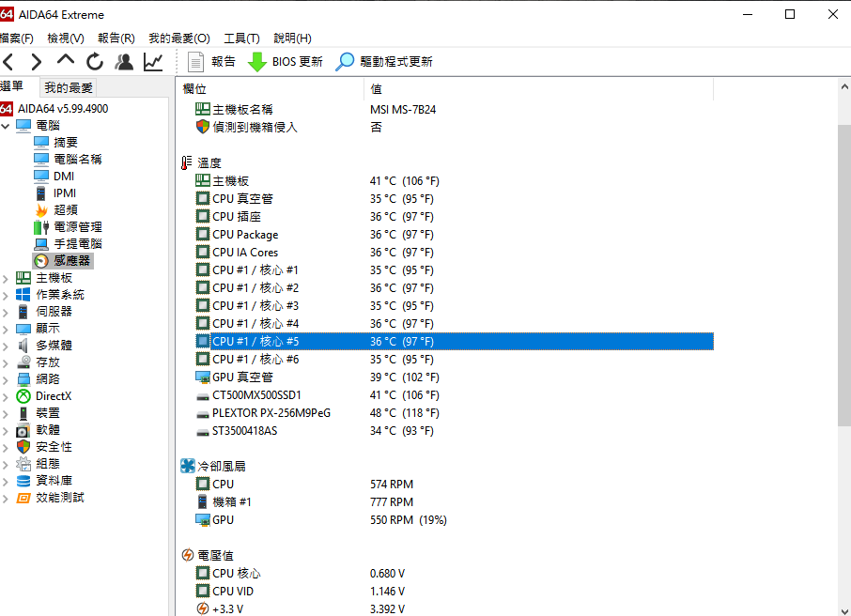Image resolution: width=851 pixels, height=616 pixels.
Task: Open favorites manager via the person icon
Action: (124, 62)
